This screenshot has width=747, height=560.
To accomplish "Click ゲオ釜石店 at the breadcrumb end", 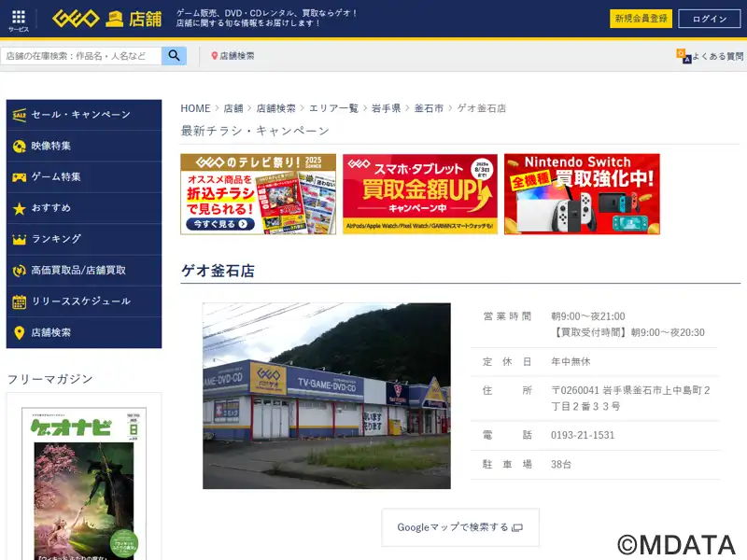I will 482,108.
